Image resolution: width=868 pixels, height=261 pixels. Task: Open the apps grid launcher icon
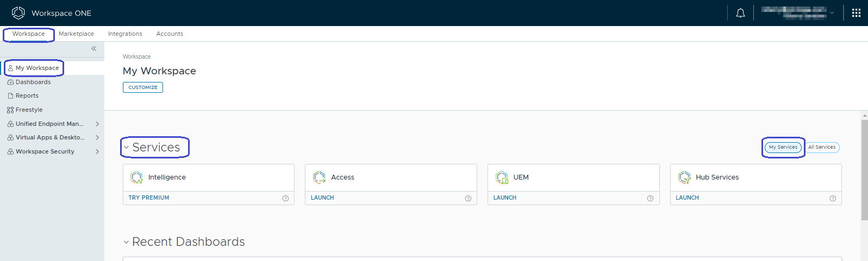point(856,13)
